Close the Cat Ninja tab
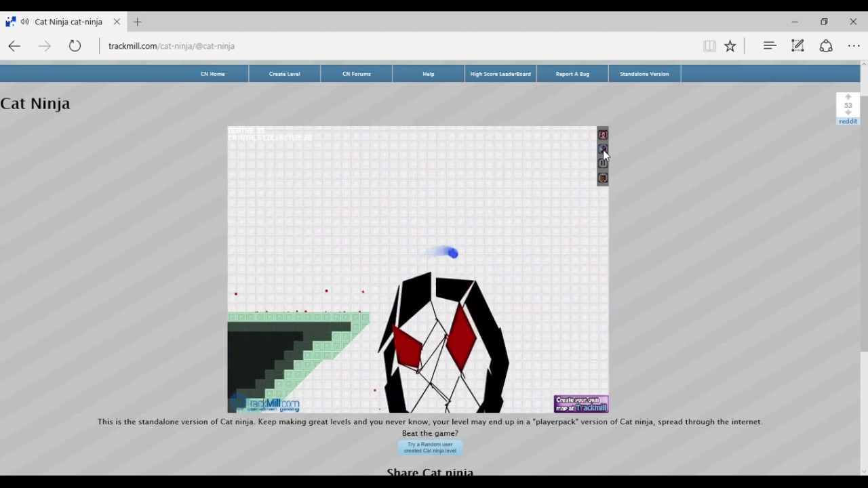Image resolution: width=868 pixels, height=488 pixels. 117,22
